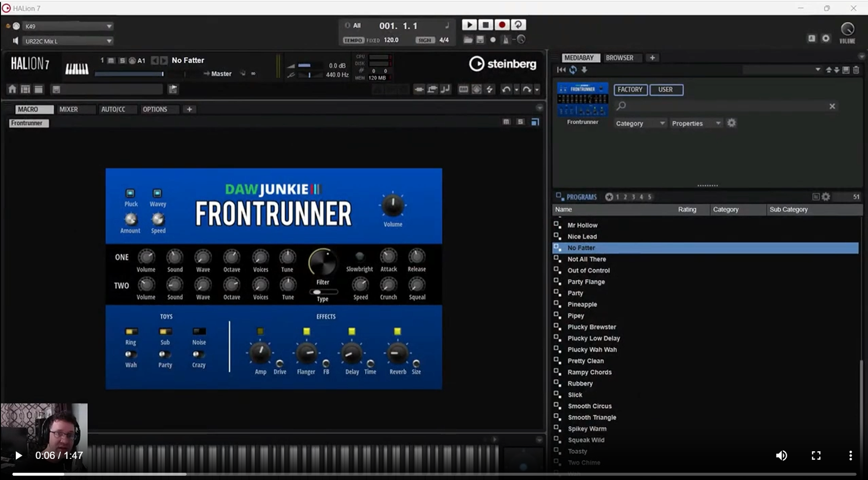The image size is (868, 480).
Task: Click the load program icon beside the name field
Action: click(173, 89)
